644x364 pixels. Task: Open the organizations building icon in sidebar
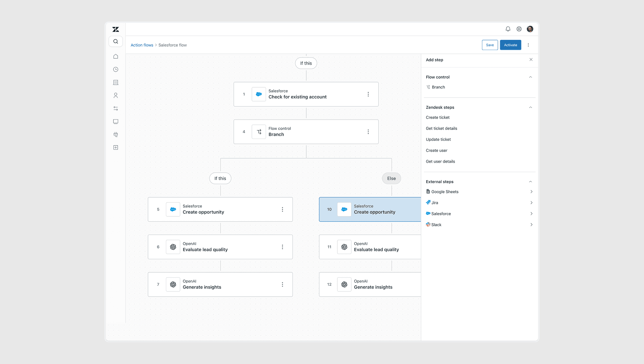pyautogui.click(x=116, y=83)
